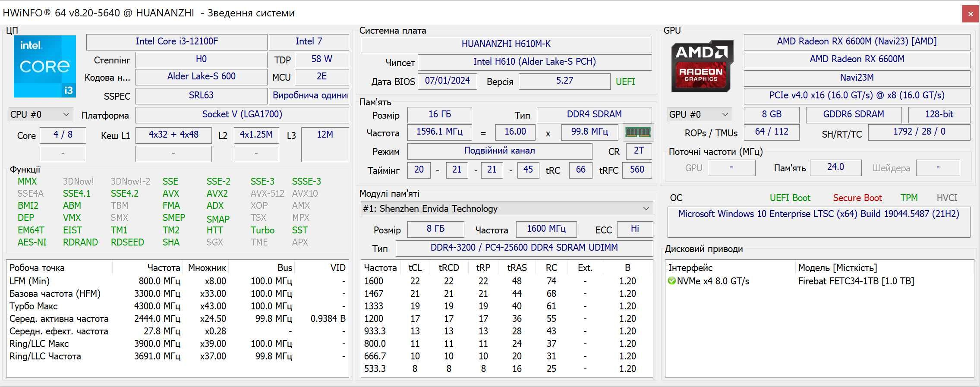This screenshot has height=387, width=980.
Task: Open the CPU #0 selector dropdown
Action: coord(41,114)
